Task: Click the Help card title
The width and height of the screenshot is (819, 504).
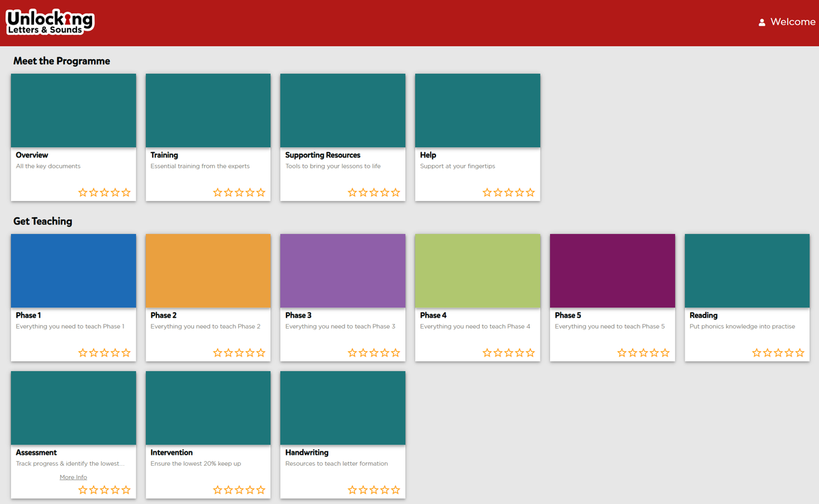Action: tap(428, 155)
